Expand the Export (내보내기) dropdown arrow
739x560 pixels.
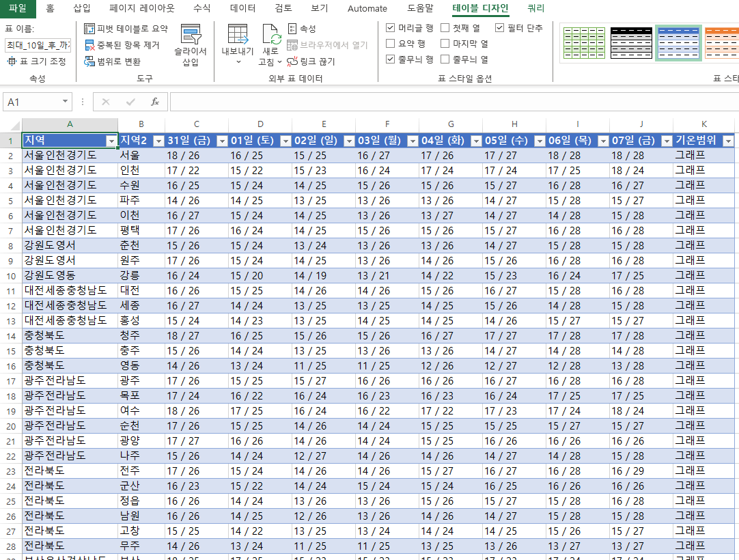[x=238, y=62]
